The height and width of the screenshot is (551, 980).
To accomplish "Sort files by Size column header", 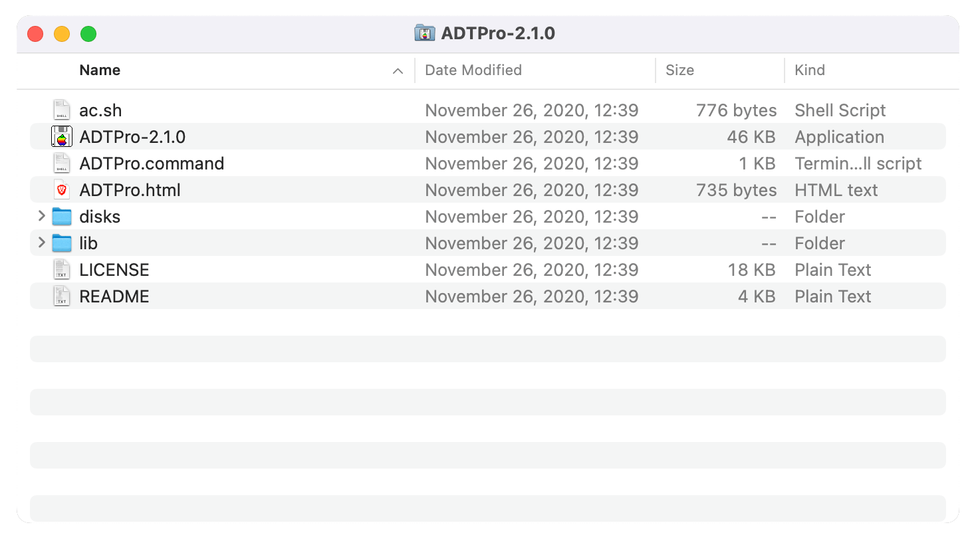I will point(679,70).
